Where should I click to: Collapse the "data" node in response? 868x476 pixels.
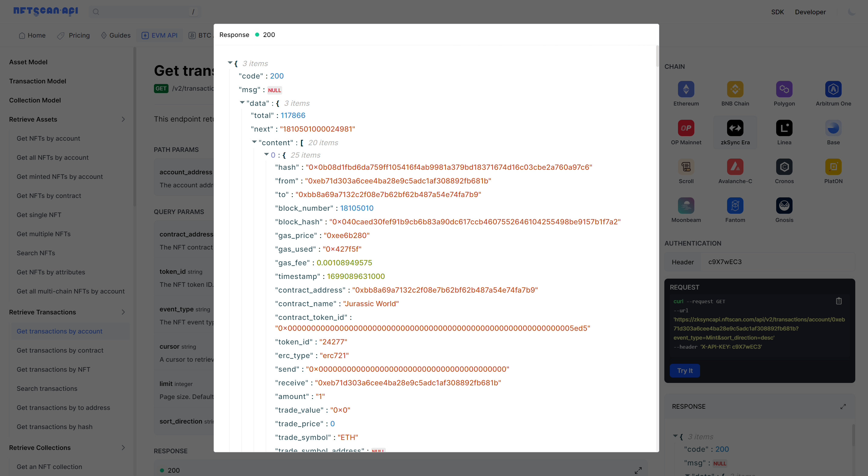[242, 102]
